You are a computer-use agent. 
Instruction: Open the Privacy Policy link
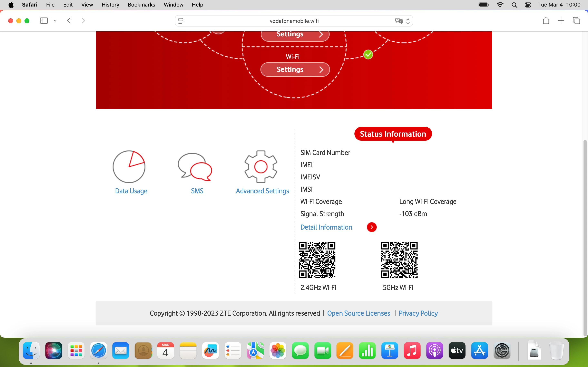(x=418, y=313)
